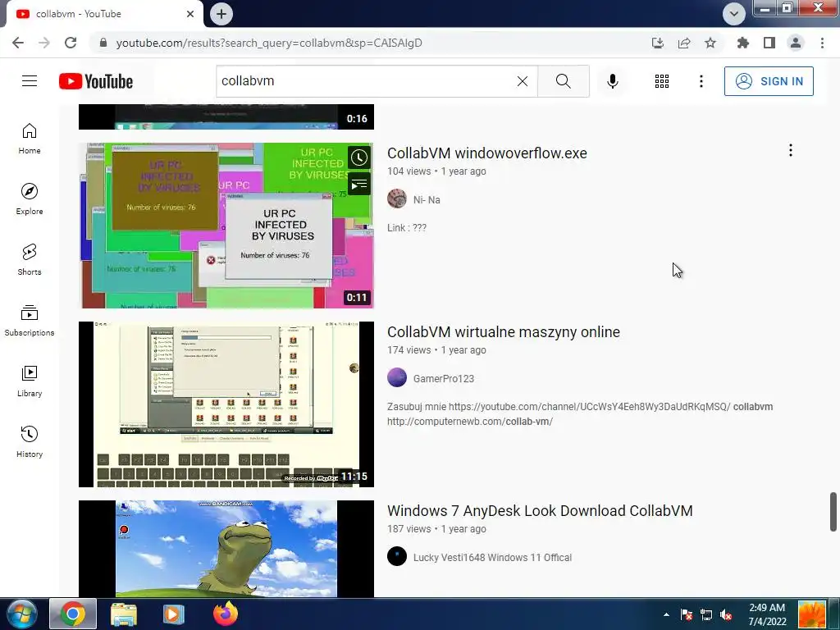Play the 11:15 virtual machines thumbnail

click(x=226, y=404)
